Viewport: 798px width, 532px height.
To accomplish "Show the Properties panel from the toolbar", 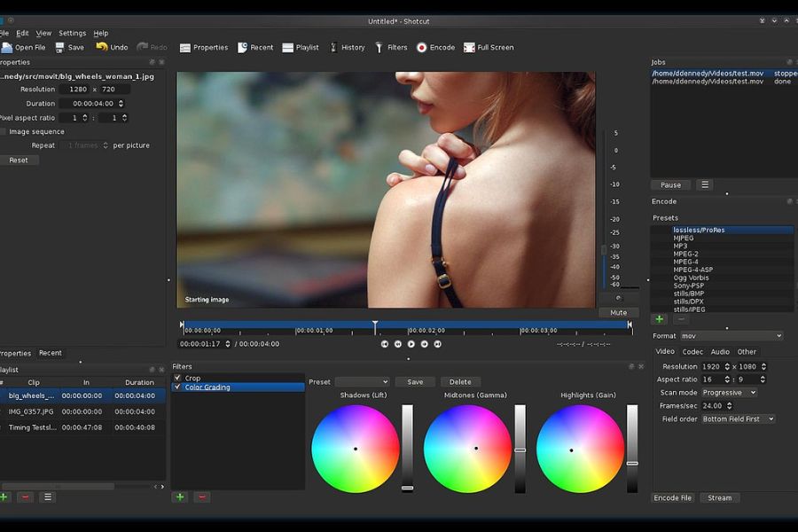I will 204,47.
